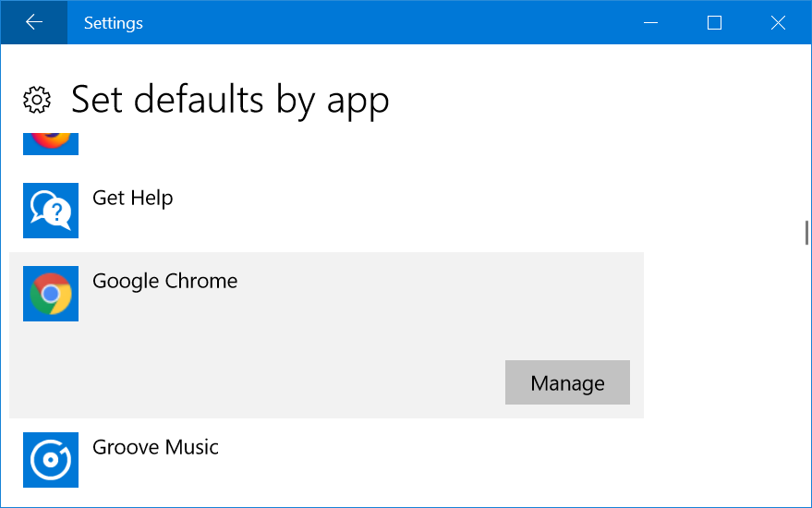Click the Google Chrome app icon
The image size is (812, 508).
[x=51, y=294]
